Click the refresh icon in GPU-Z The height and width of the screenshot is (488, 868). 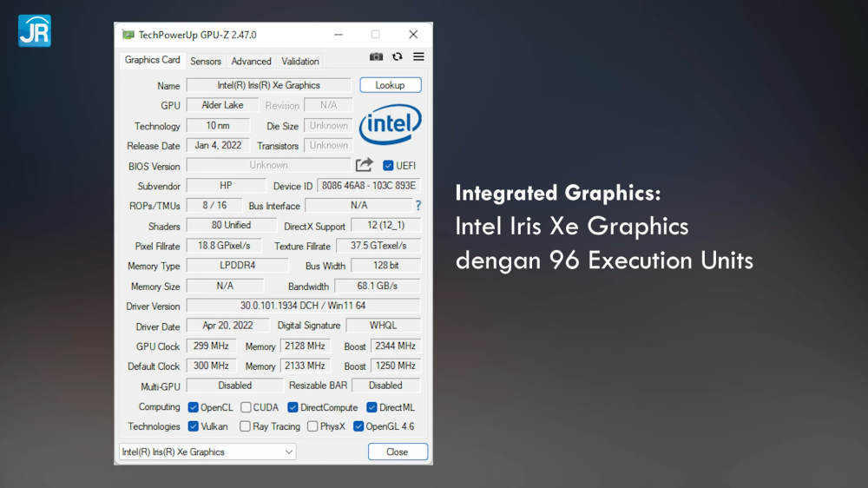coord(398,56)
